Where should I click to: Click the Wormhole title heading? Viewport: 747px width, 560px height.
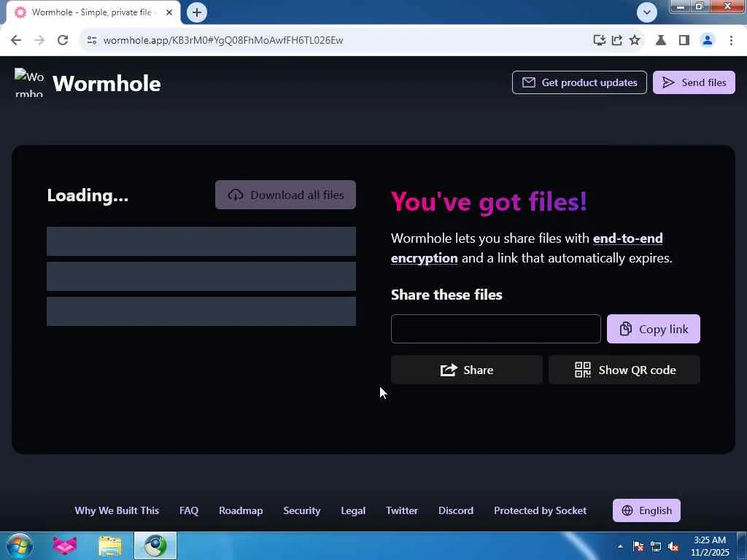pyautogui.click(x=107, y=83)
